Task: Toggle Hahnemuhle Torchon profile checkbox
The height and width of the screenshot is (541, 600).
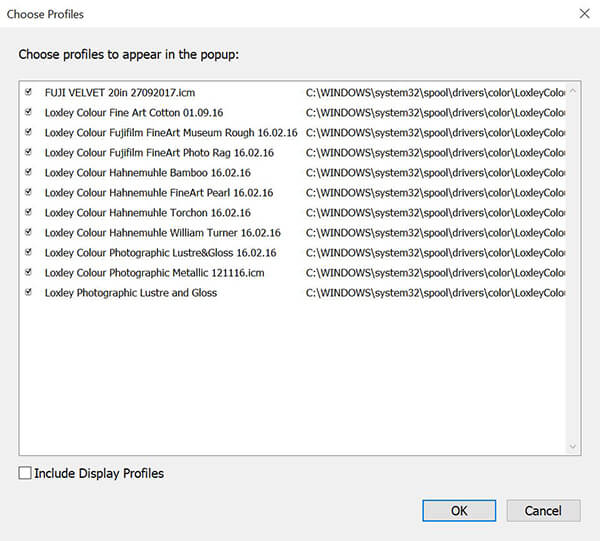Action: click(28, 212)
